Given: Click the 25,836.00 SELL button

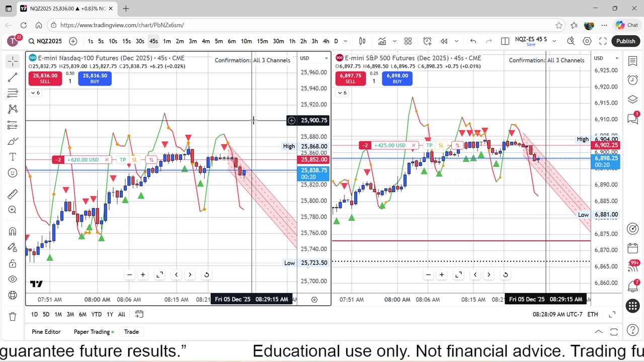Looking at the screenshot, I should click(45, 78).
